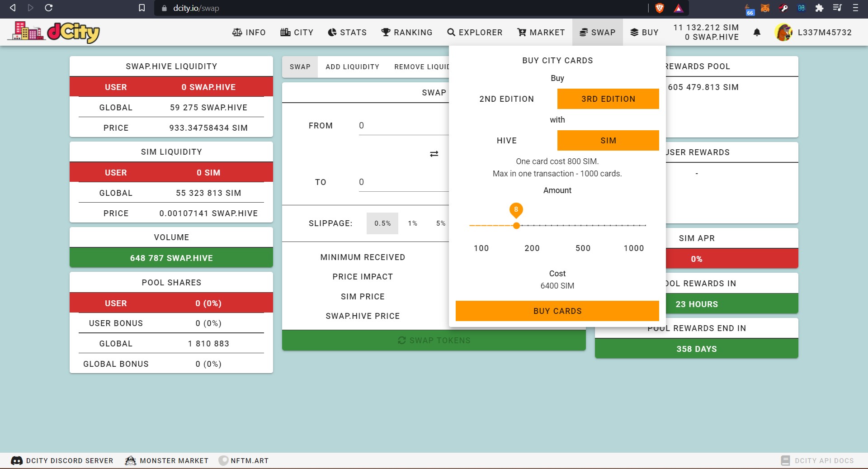This screenshot has height=469, width=868.
Task: Open the BUY nav dropdown
Action: click(644, 32)
